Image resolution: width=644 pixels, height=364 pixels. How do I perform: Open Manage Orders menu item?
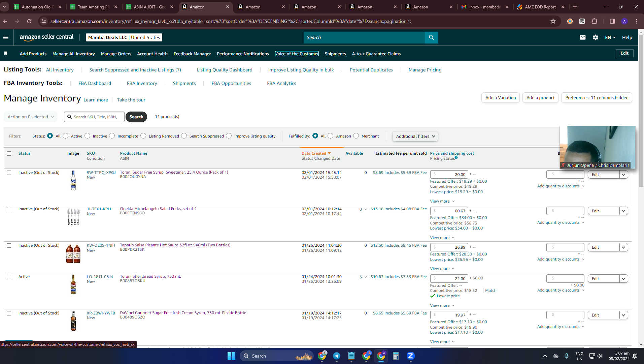(116, 54)
